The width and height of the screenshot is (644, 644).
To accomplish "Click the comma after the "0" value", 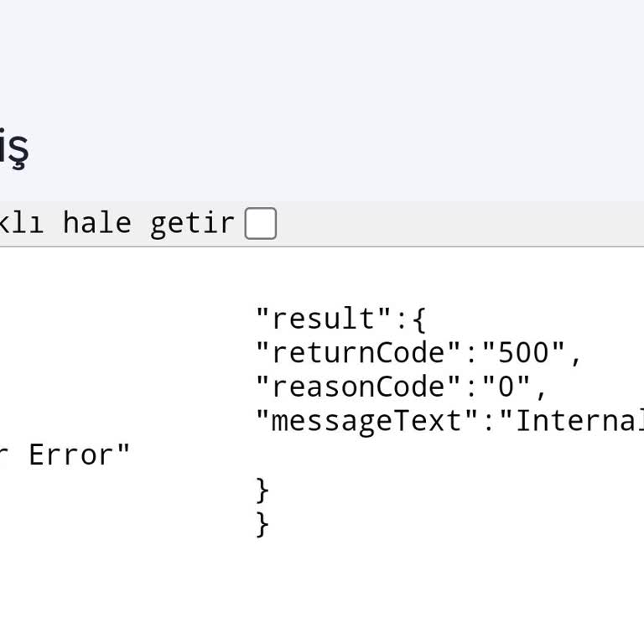I will click(x=541, y=390).
